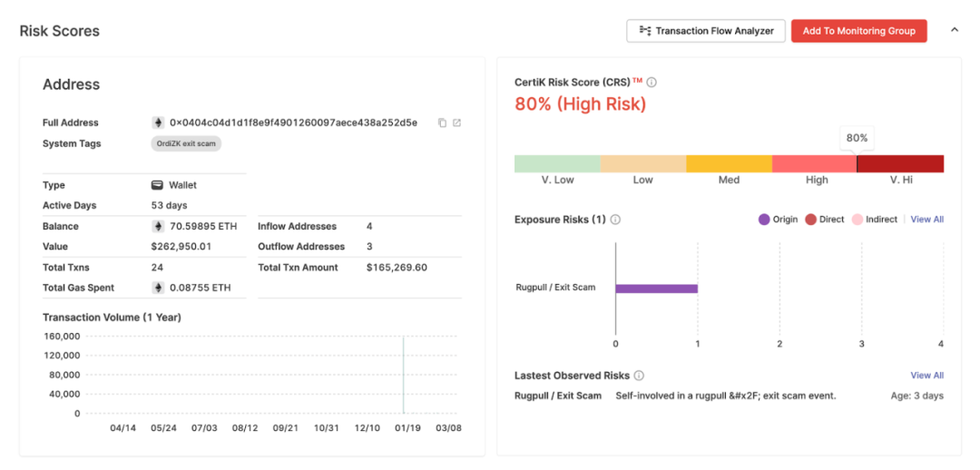Click the Latest Observed Risks info icon

click(639, 376)
